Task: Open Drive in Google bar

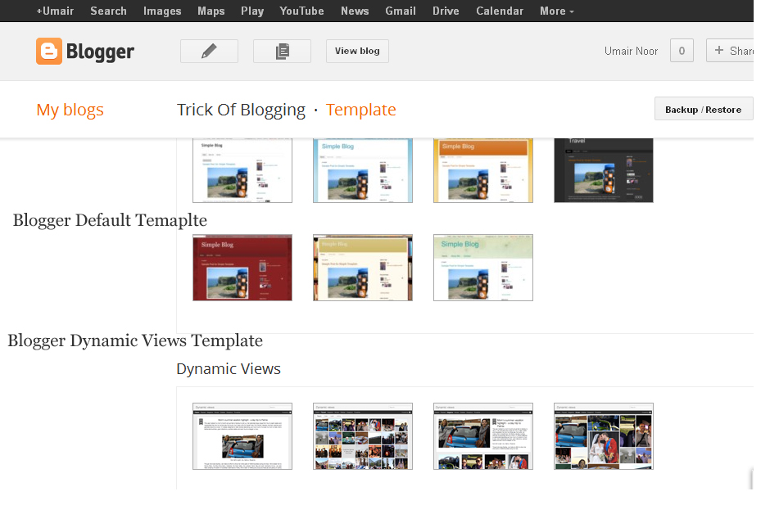Action: click(x=446, y=11)
